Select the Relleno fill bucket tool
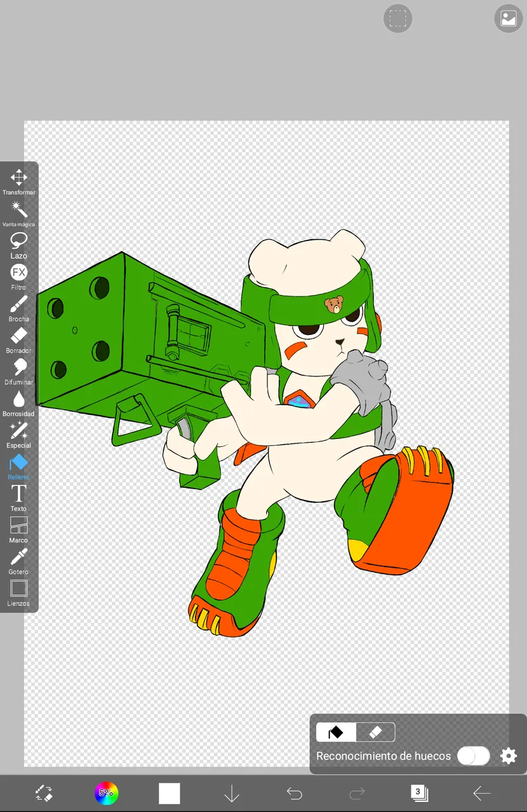527x812 pixels. [18, 466]
